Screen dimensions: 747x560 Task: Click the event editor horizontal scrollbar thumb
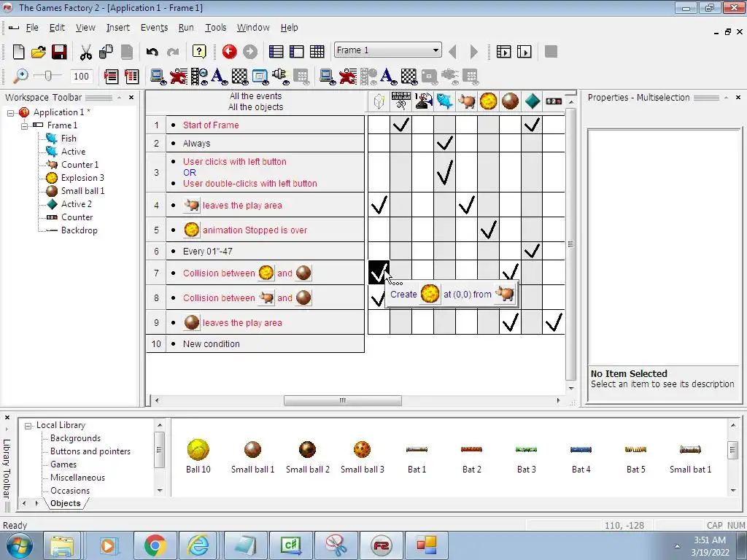(343, 400)
